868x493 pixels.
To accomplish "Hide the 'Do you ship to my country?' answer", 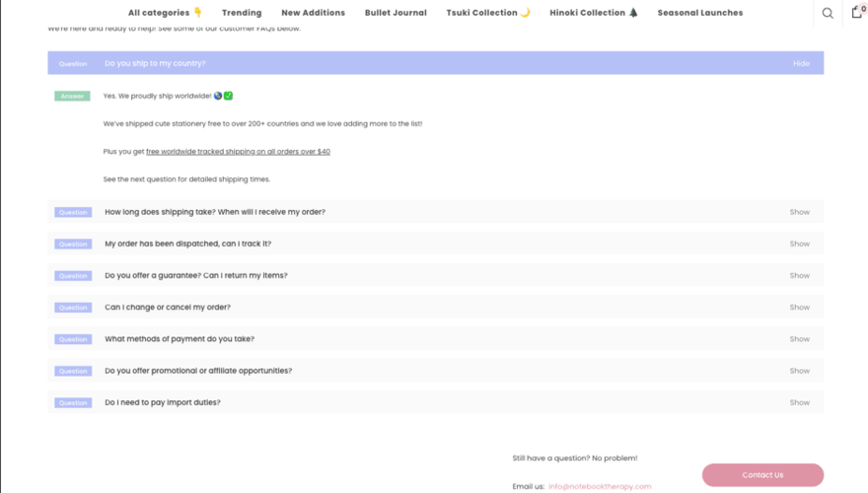I will pyautogui.click(x=801, y=63).
